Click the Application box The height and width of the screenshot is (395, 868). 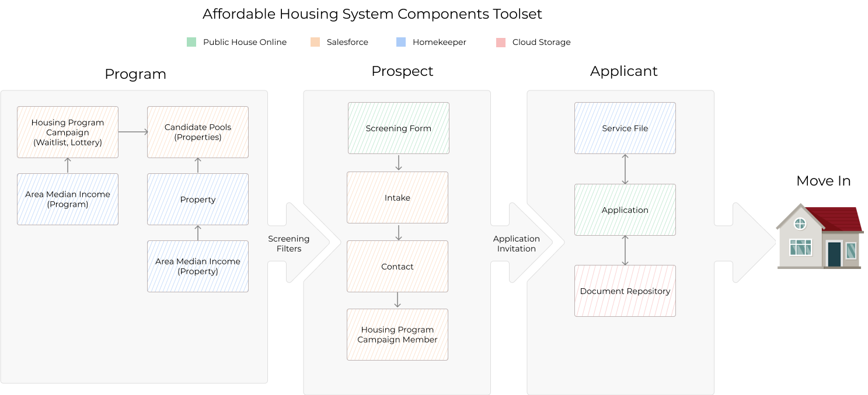coord(625,210)
